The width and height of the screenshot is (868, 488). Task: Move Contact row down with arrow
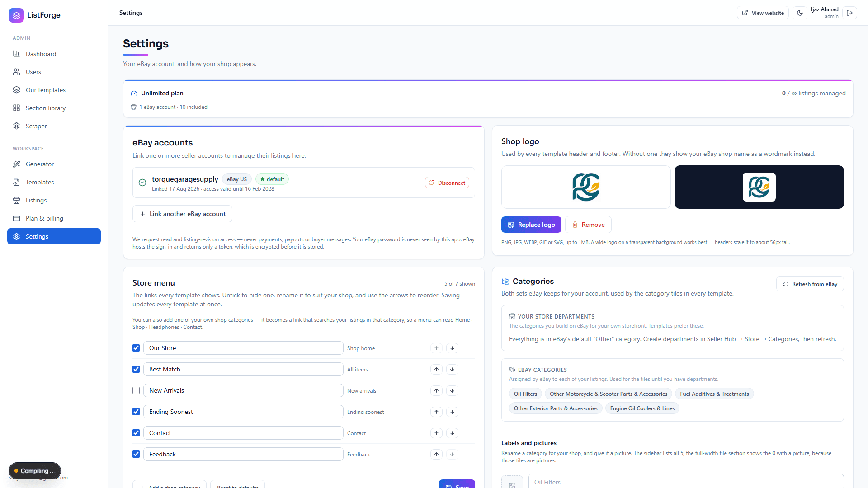pyautogui.click(x=452, y=433)
